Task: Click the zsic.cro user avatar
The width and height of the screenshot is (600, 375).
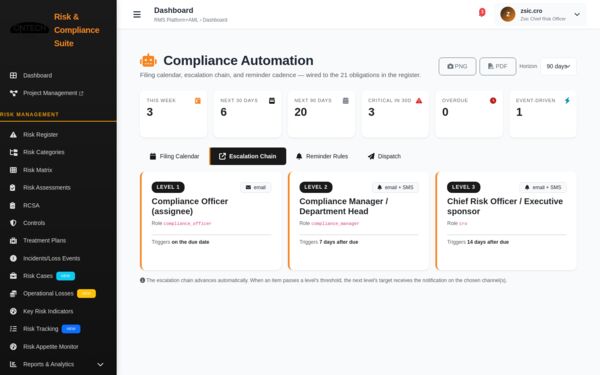Action: point(508,15)
